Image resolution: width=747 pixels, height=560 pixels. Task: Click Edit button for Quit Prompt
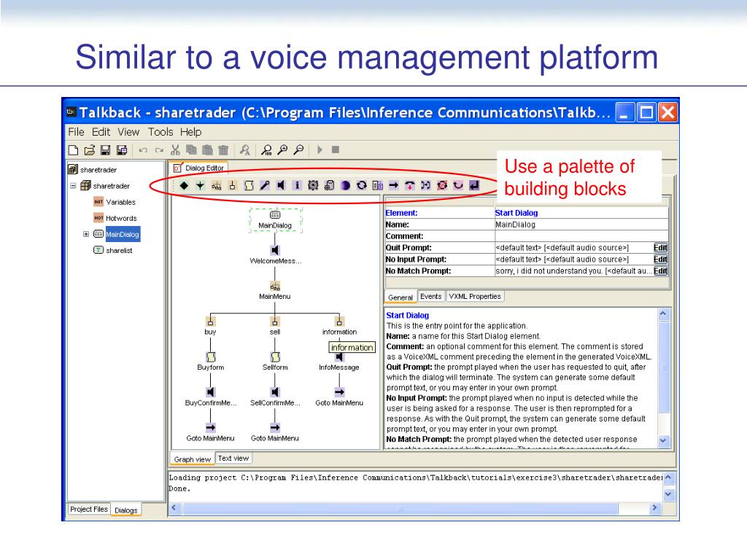click(x=660, y=248)
